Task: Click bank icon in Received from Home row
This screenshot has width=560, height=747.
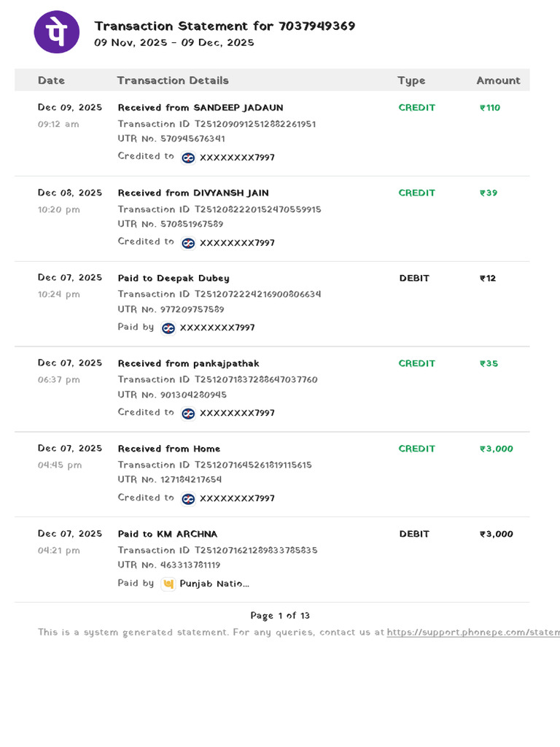Action: coord(188,499)
